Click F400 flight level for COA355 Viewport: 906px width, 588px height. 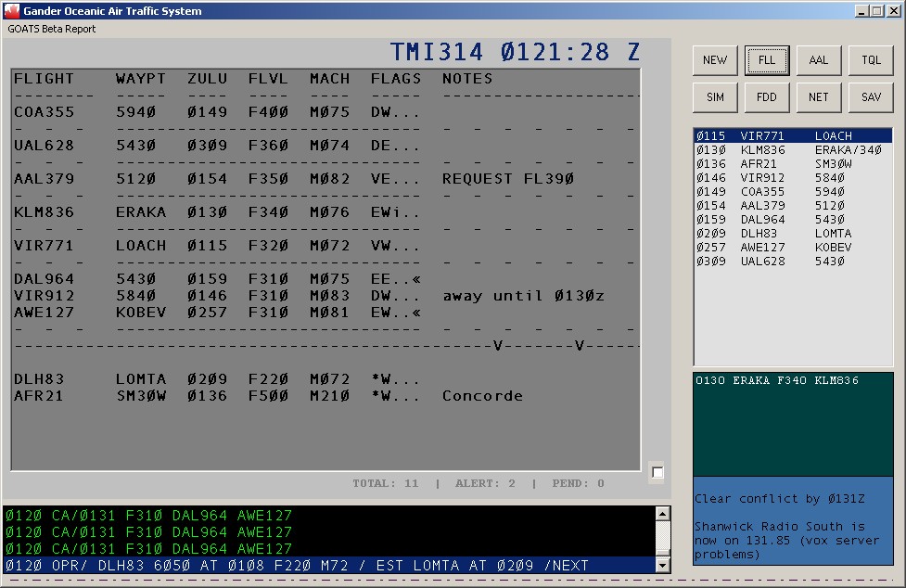(x=268, y=112)
